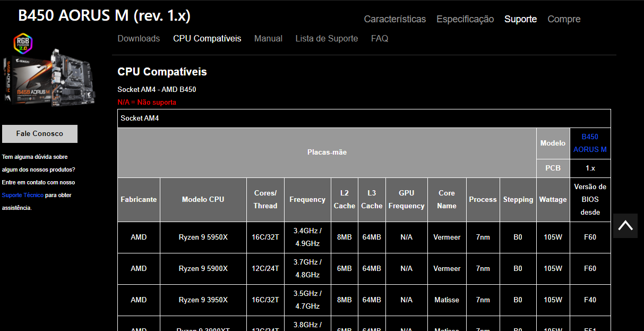Click the Core Name column header

[447, 200]
